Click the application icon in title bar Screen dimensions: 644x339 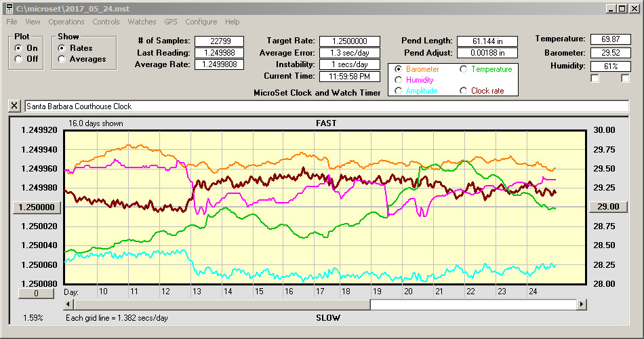tap(9, 8)
